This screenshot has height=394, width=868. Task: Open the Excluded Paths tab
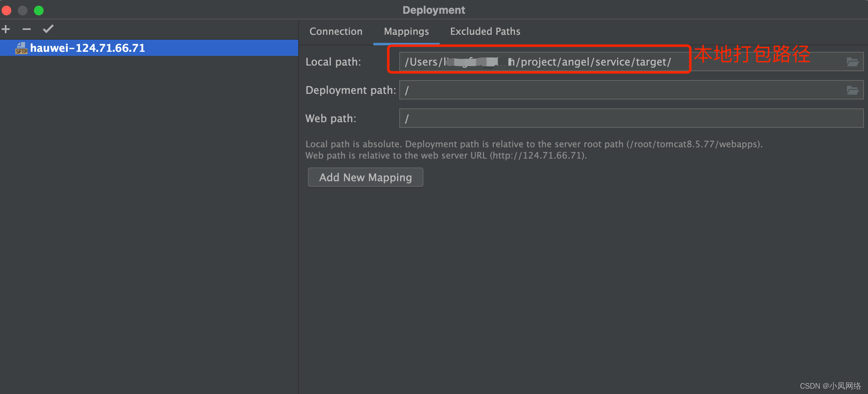point(485,31)
